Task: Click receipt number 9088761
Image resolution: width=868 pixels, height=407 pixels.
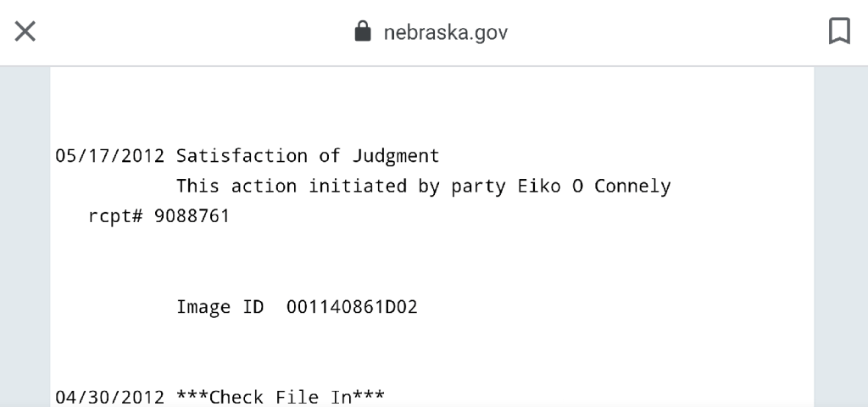Action: [x=192, y=217]
